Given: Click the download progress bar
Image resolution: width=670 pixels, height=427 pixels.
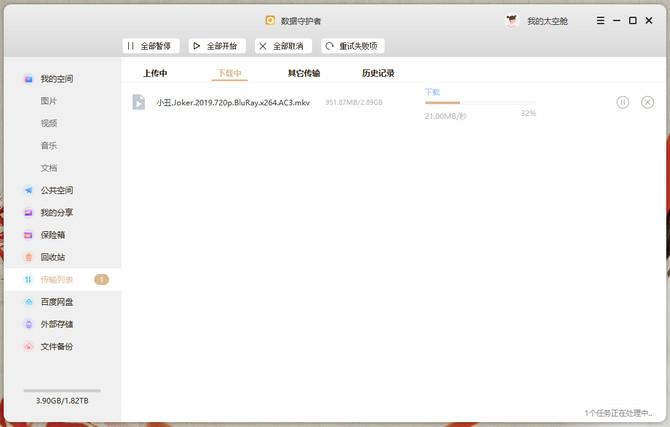Looking at the screenshot, I should (480, 103).
